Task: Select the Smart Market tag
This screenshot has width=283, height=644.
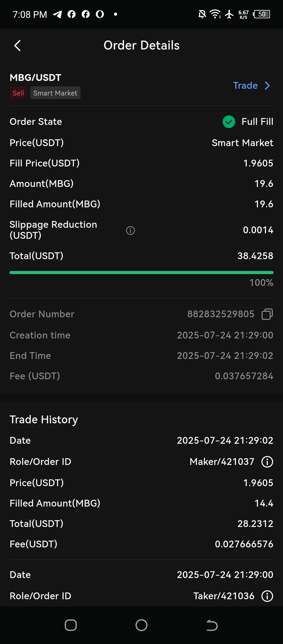Action: pyautogui.click(x=55, y=93)
